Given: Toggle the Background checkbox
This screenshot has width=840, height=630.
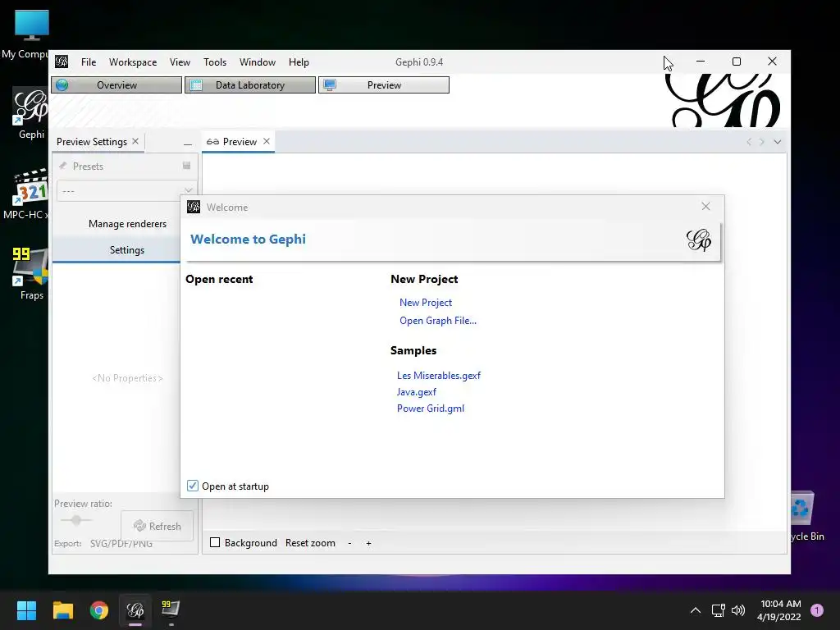Looking at the screenshot, I should pos(215,543).
